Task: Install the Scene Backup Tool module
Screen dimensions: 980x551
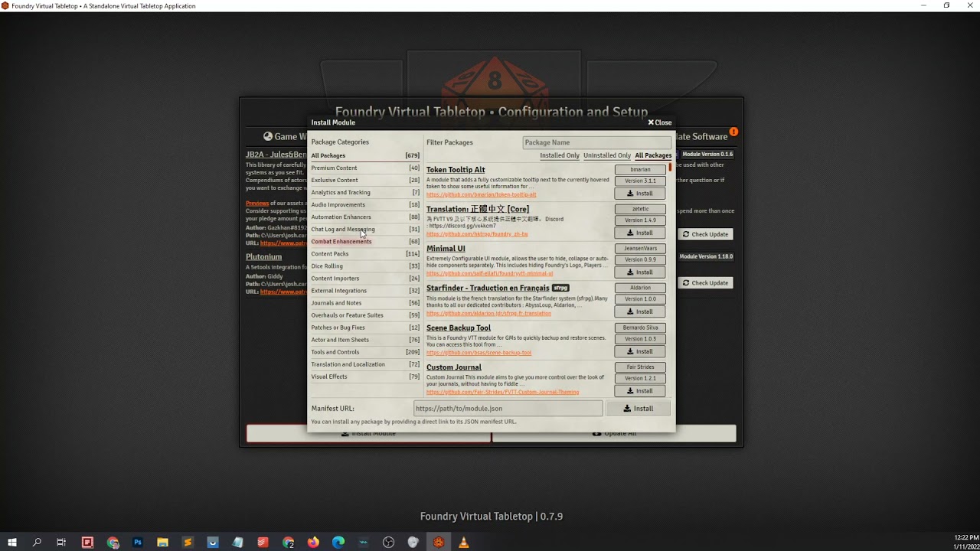Action: point(640,351)
